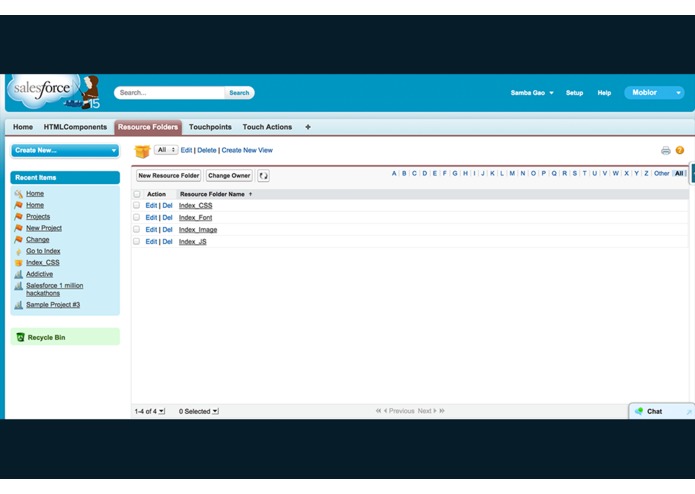Click the Delete view link
Image resolution: width=695 pixels, height=494 pixels.
coord(207,150)
